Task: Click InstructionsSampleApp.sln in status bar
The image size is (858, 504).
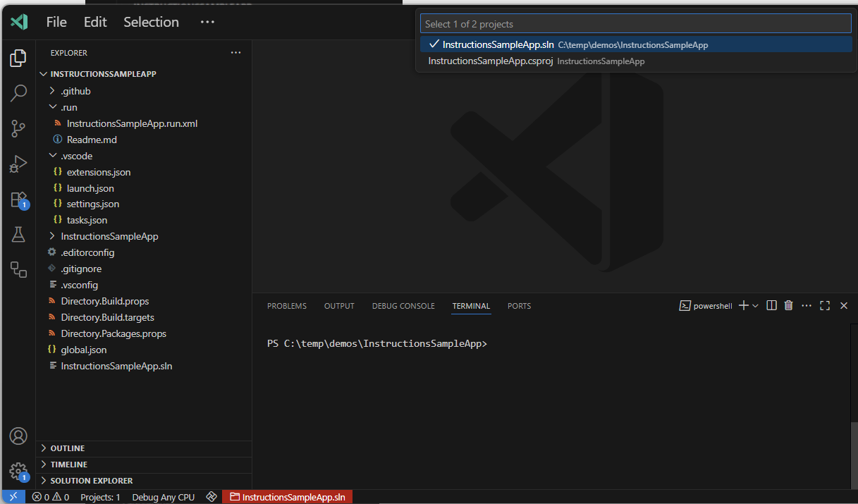Action: (x=288, y=497)
